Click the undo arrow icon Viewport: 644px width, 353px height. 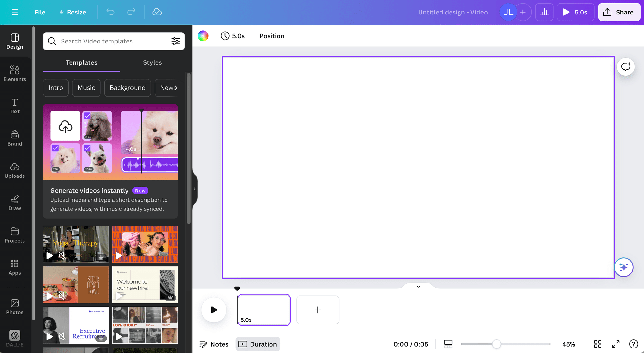coord(110,12)
